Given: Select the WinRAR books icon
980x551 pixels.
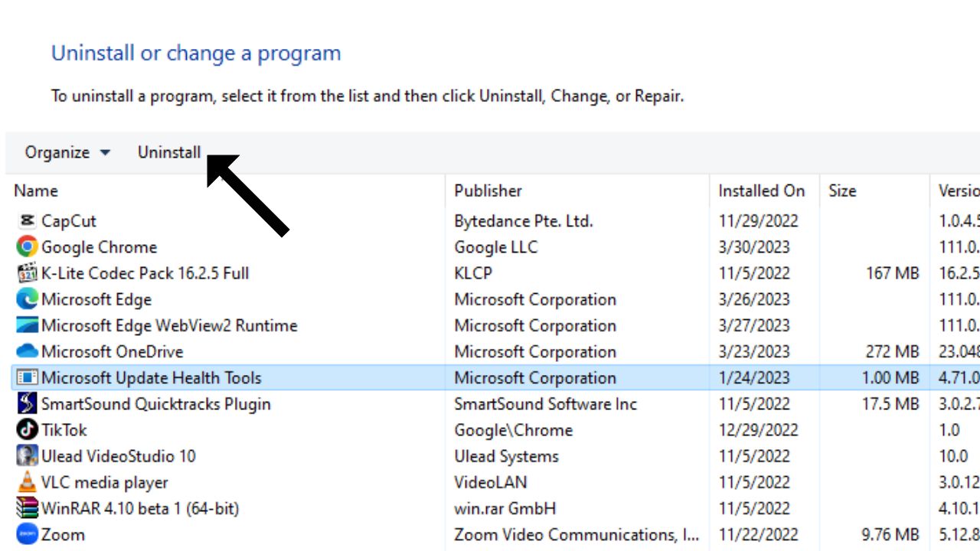Looking at the screenshot, I should pos(27,508).
